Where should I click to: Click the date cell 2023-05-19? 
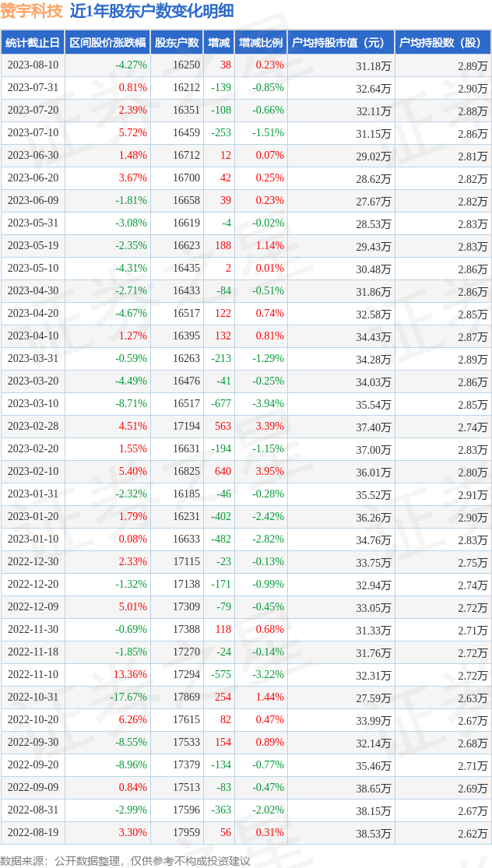[33, 245]
